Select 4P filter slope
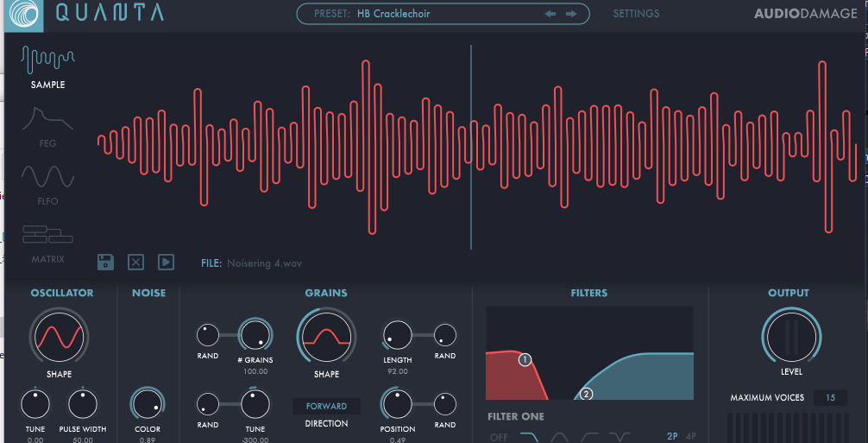The image size is (868, 443). tap(691, 436)
